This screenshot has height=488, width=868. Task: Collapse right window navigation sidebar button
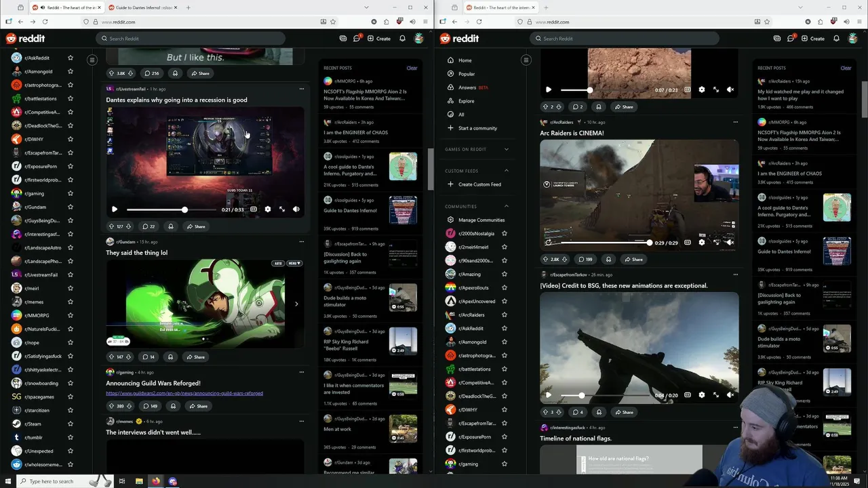526,60
